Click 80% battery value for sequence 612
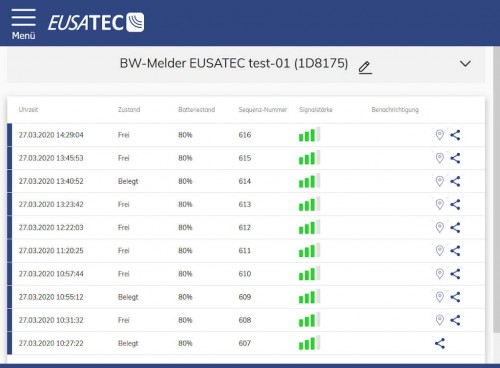 [x=185, y=228]
